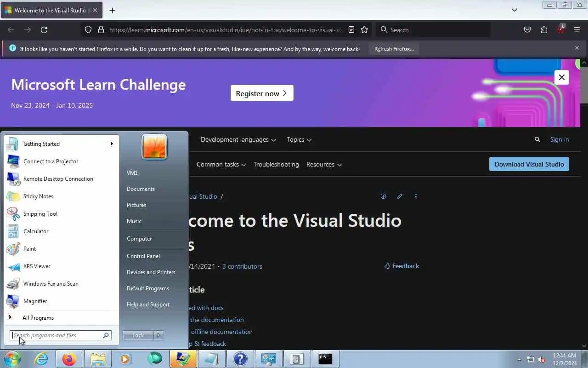
Task: Open the 3 contributors link
Action: [242, 266]
